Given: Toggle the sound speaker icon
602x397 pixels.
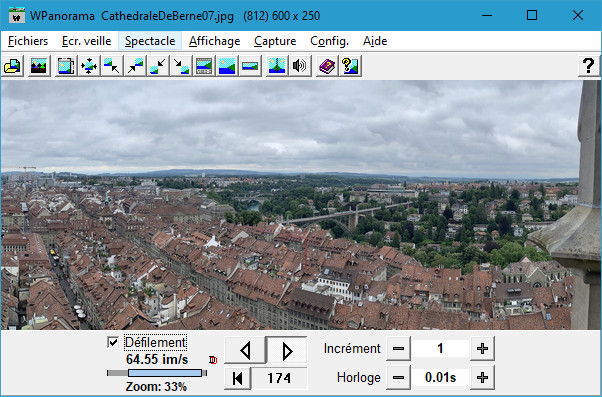Looking at the screenshot, I should [x=300, y=66].
